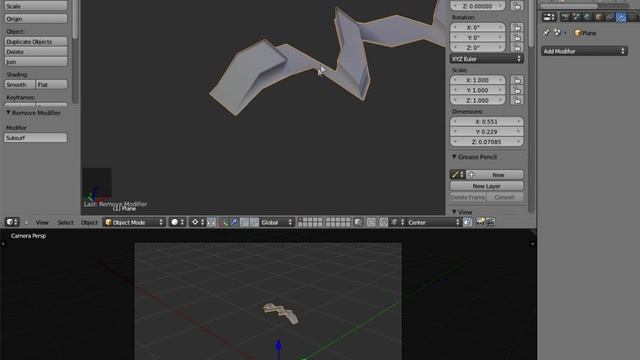Image resolution: width=640 pixels, height=360 pixels.
Task: Click the Origin button
Action: click(36, 19)
